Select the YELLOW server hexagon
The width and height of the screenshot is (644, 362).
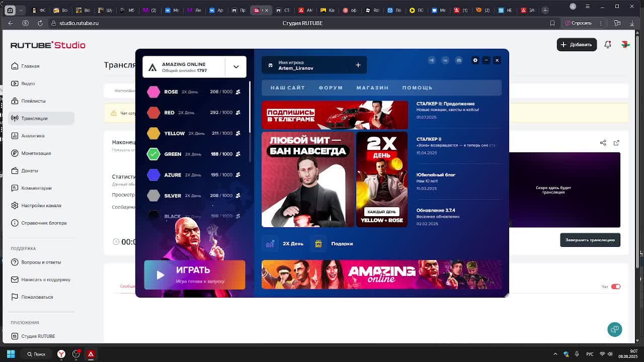[x=153, y=133]
